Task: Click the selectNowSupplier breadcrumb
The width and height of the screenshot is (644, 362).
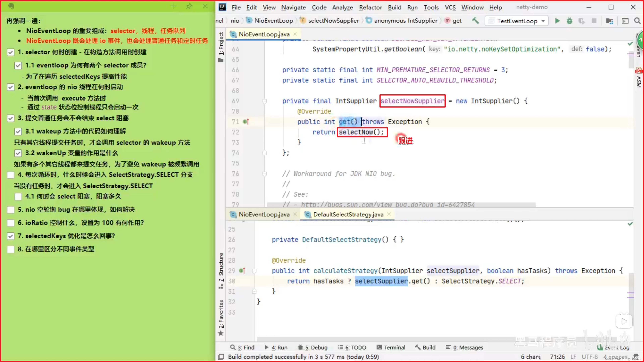Action: pyautogui.click(x=330, y=21)
